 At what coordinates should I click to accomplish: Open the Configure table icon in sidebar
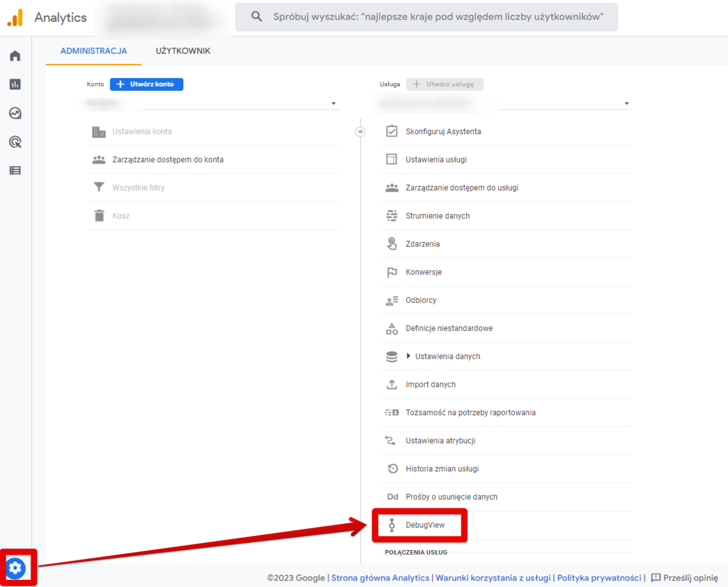pyautogui.click(x=15, y=171)
